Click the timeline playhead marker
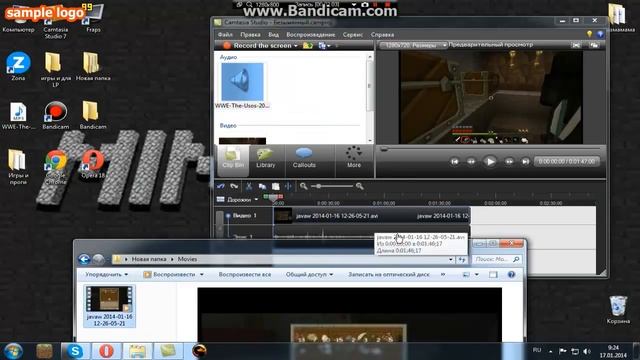 [273, 198]
